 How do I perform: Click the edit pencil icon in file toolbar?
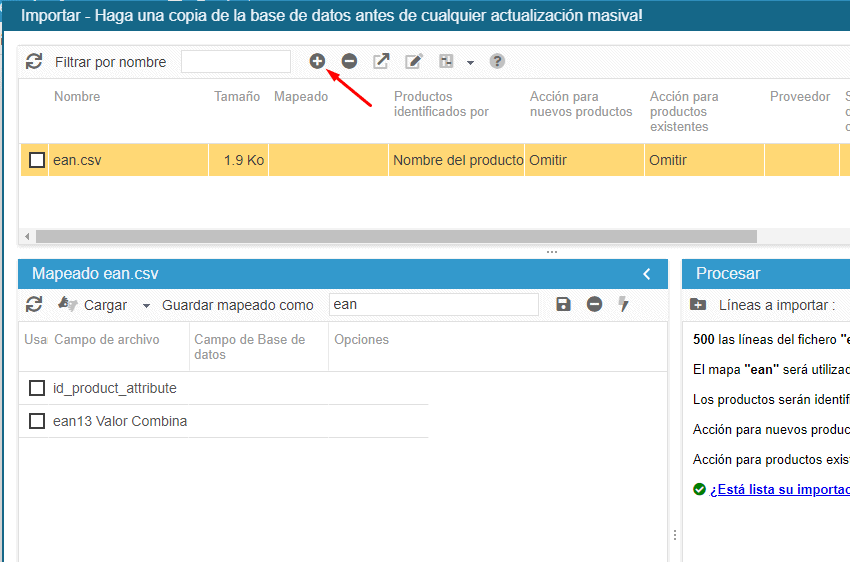point(413,61)
